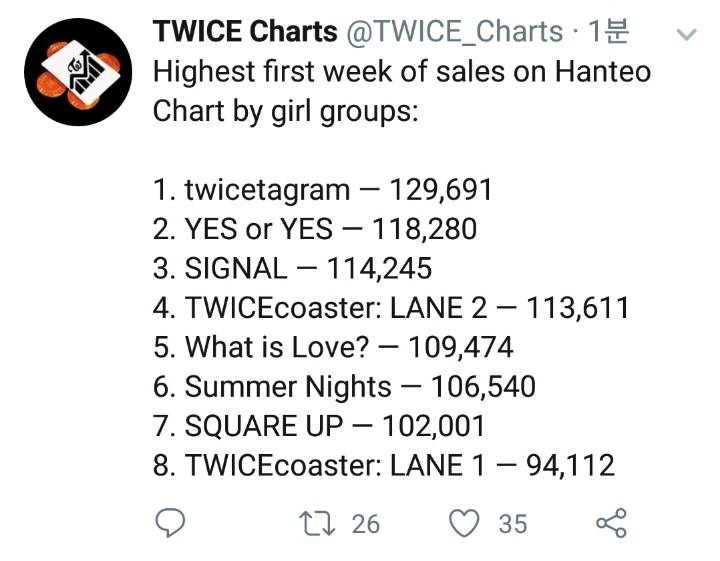Click the TWICEcoaster: LANE 1 entry

point(383,464)
